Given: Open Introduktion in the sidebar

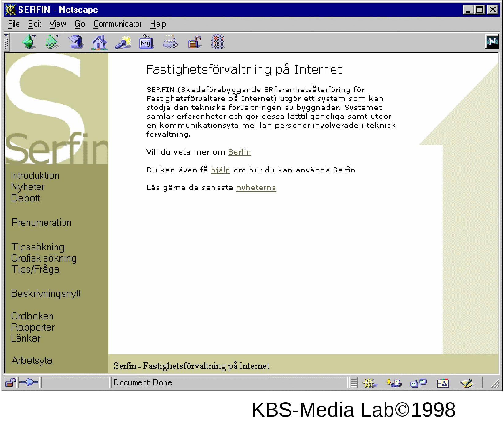Looking at the screenshot, I should (x=35, y=176).
